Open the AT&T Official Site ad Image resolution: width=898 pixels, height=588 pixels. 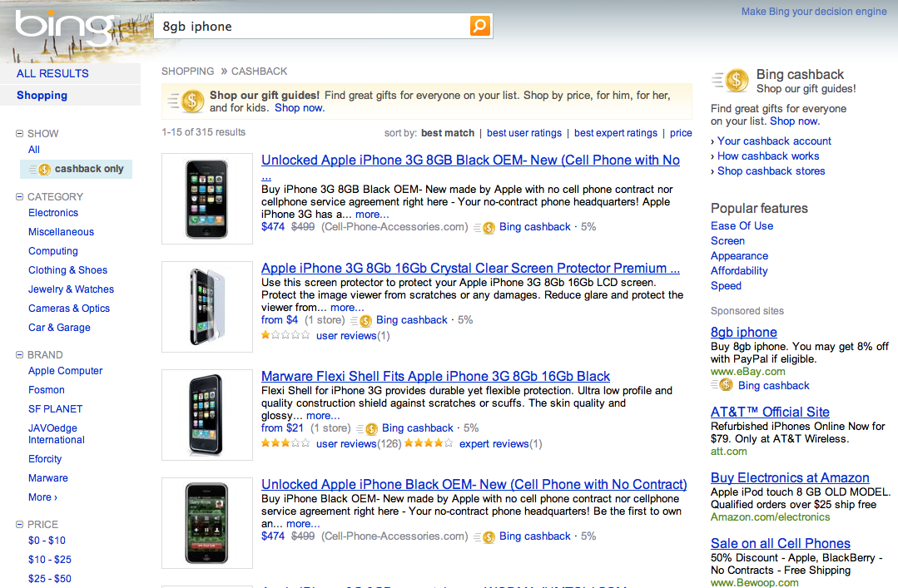pos(770,412)
